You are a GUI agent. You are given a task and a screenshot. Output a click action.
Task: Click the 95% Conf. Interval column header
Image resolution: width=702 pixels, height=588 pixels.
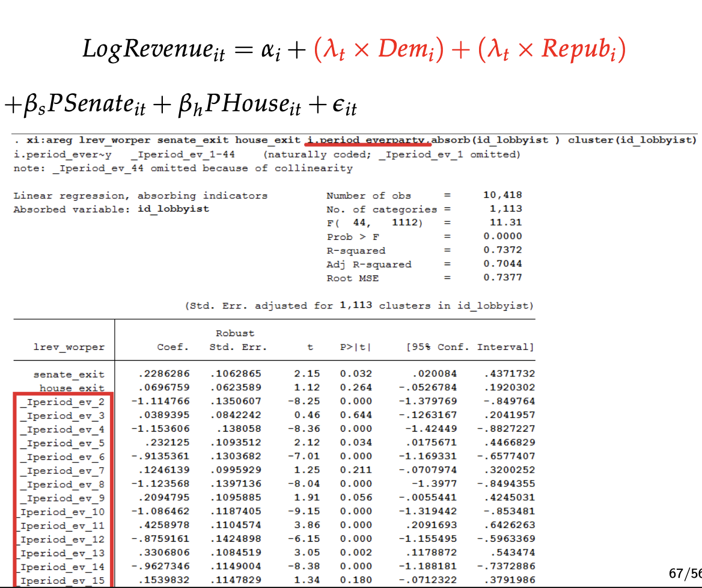[470, 347]
